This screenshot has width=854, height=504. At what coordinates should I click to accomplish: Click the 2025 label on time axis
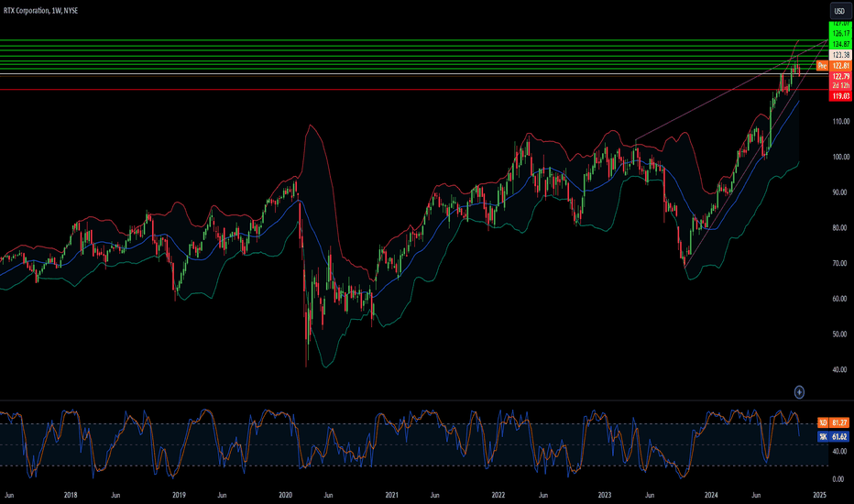[819, 495]
